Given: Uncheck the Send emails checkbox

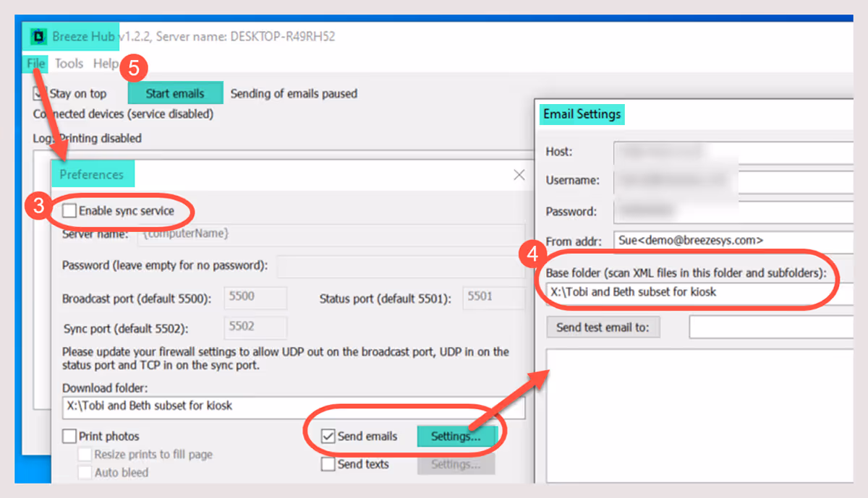Looking at the screenshot, I should coord(328,436).
